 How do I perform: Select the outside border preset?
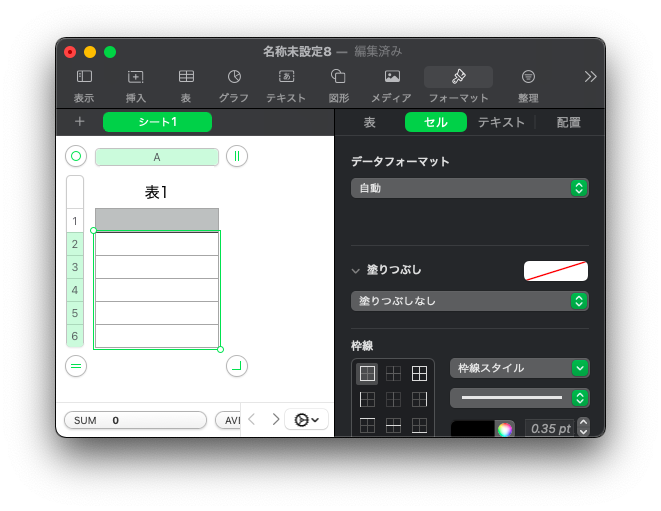[367, 373]
